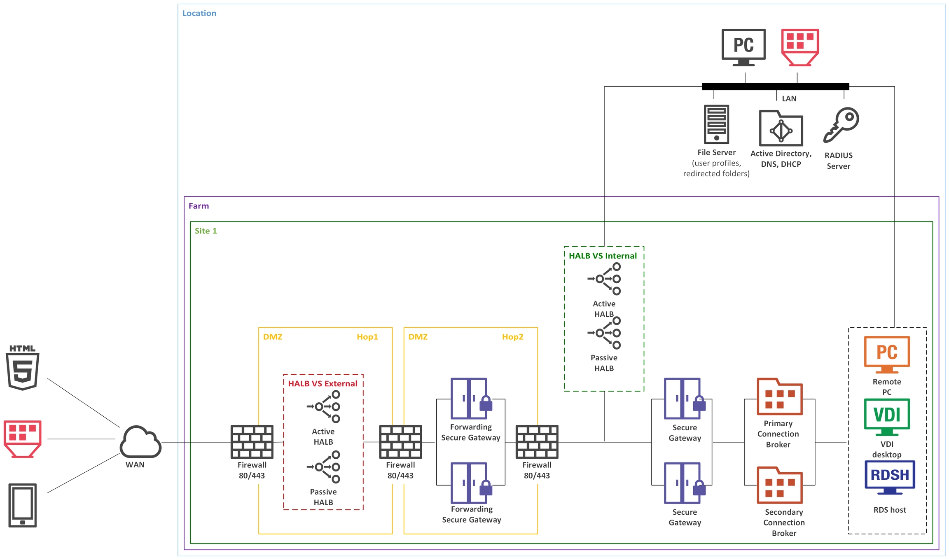The height and width of the screenshot is (560, 949).
Task: Click the black LAN bus bar
Action: (x=775, y=86)
